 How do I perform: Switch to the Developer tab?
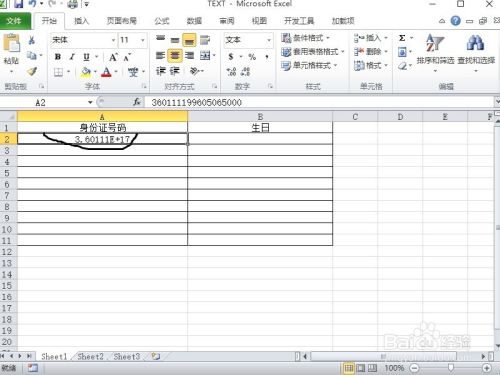[x=299, y=21]
